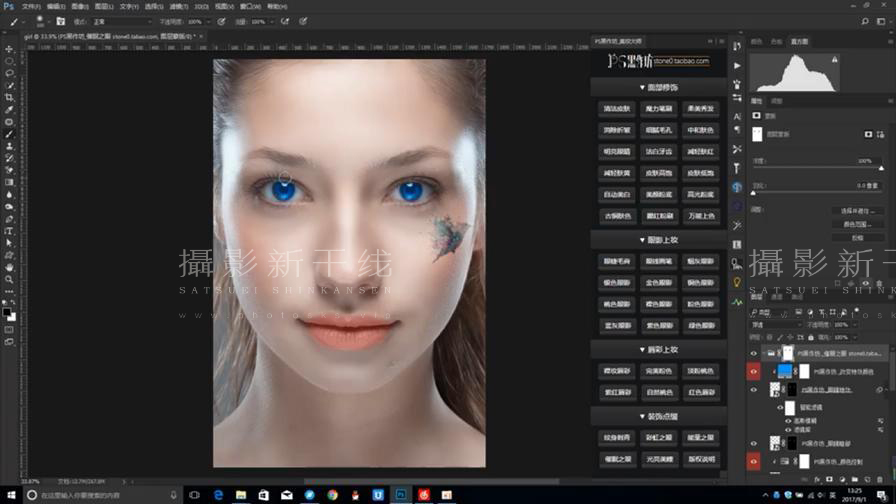The image size is (896, 504).
Task: Switch to the 直方图 histogram tab
Action: coord(799,42)
